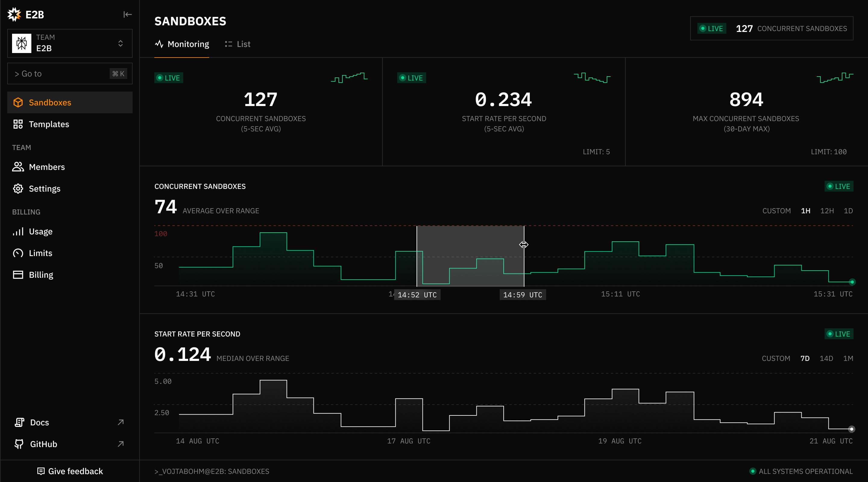Click the E2B logo icon
The image size is (868, 482).
[x=14, y=14]
